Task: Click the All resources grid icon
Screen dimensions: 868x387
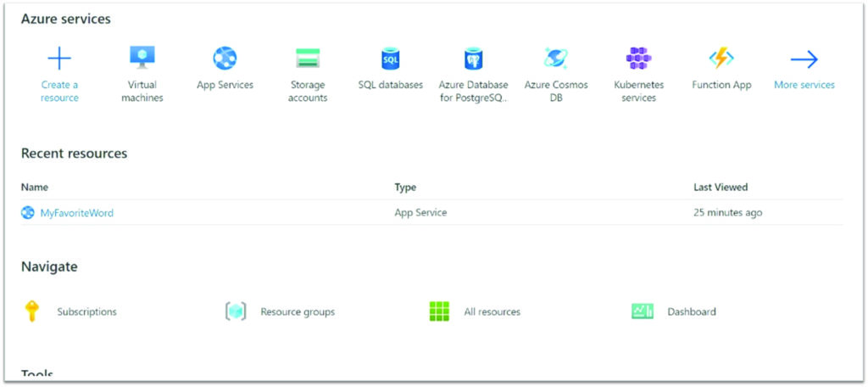Action: (439, 311)
